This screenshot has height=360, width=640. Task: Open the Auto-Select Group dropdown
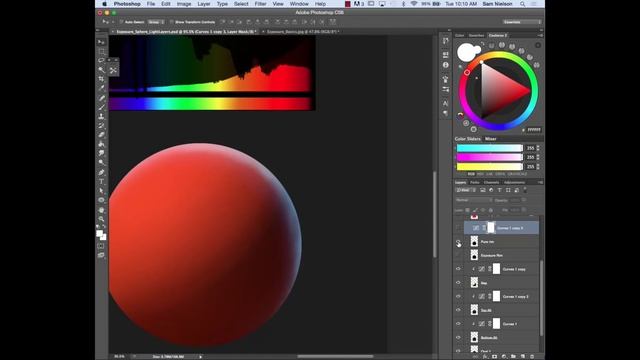(156, 22)
